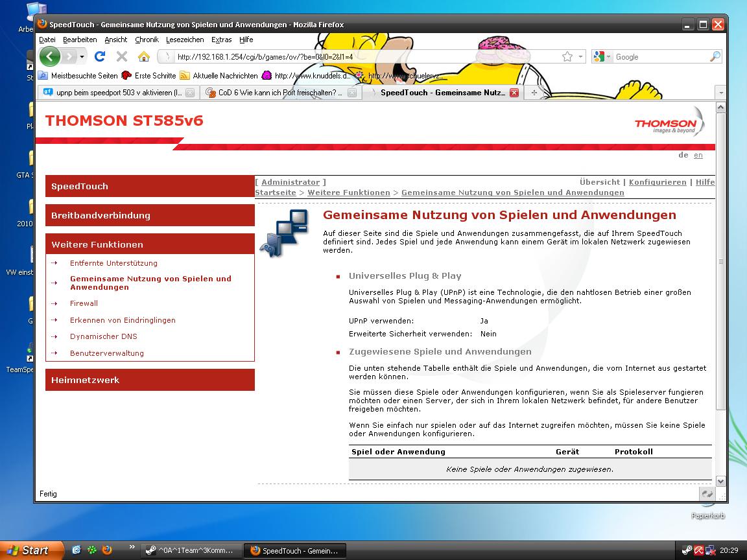Image resolution: width=747 pixels, height=560 pixels.
Task: Open the Bearbeiten menu
Action: click(x=80, y=40)
